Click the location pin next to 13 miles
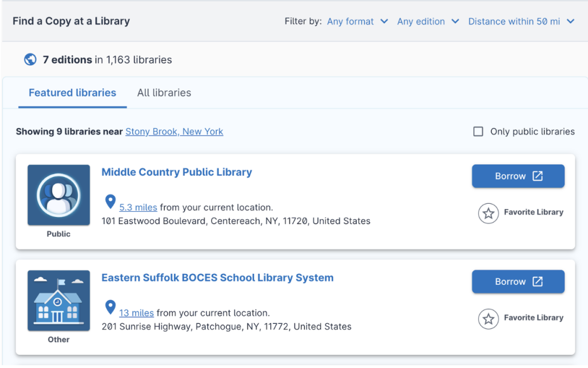Viewport: 588px width, 368px height. (x=110, y=307)
